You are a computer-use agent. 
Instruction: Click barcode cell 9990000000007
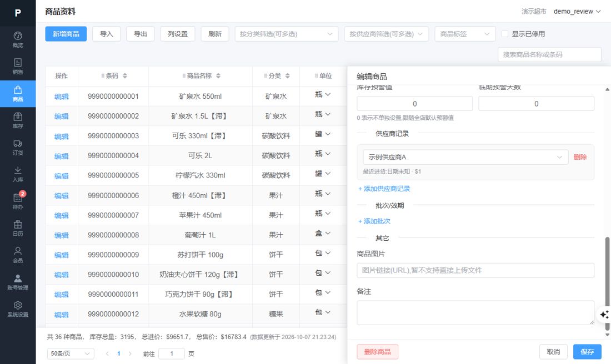tap(113, 215)
